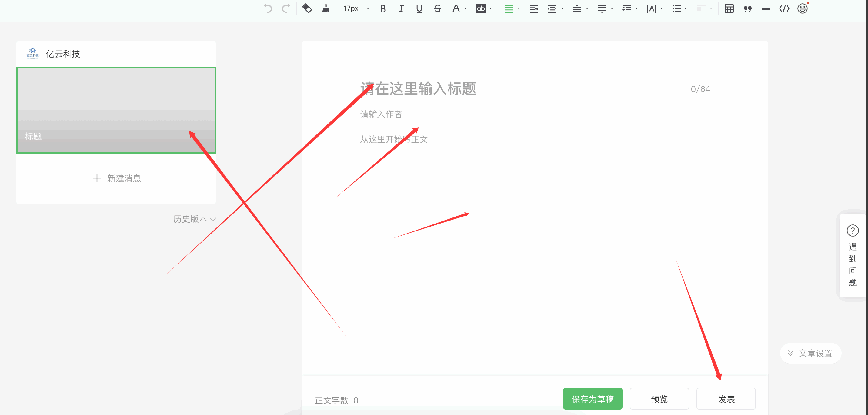This screenshot has width=868, height=415.
Task: Click the clear formatting eraser icon
Action: (307, 8)
